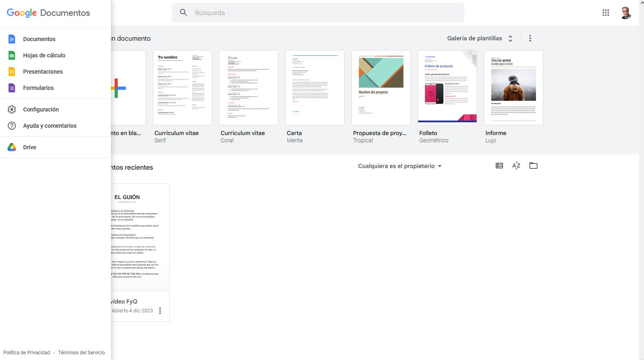Switch to list view icon
Screen dimensions: 644x360
point(499,166)
